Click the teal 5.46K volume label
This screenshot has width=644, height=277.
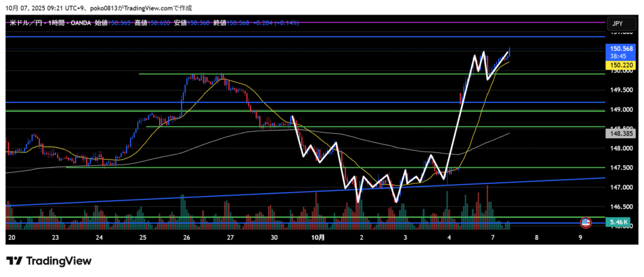pos(617,222)
